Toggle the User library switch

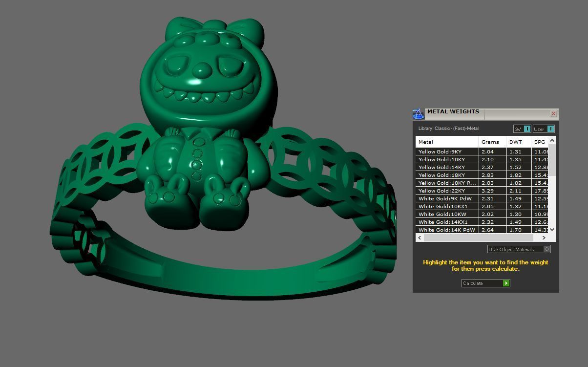544,129
